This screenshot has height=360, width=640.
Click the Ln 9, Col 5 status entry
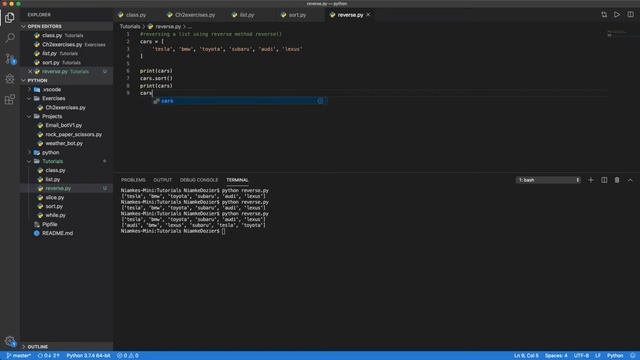[x=526, y=356]
